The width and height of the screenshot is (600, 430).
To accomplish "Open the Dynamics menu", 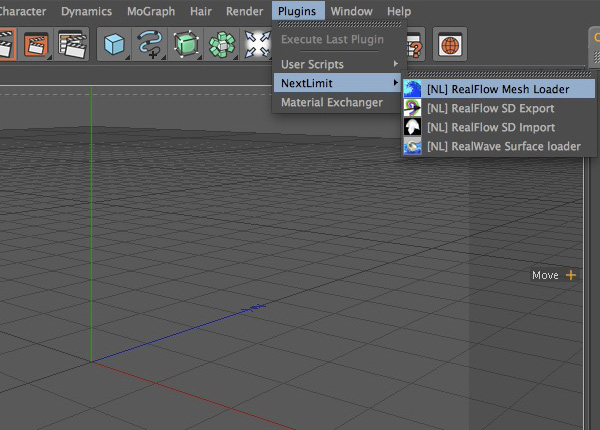I will [86, 11].
